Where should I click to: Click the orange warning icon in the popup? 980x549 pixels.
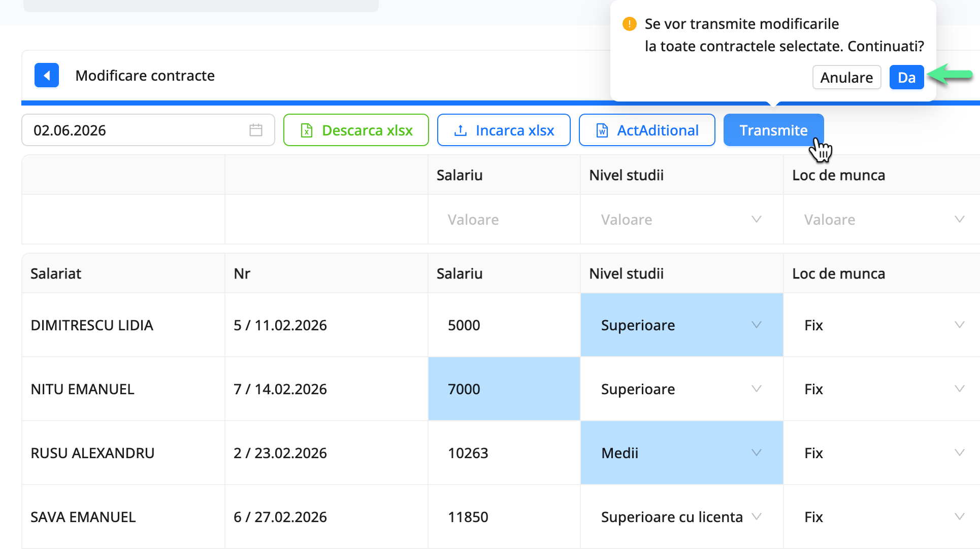[x=629, y=23]
